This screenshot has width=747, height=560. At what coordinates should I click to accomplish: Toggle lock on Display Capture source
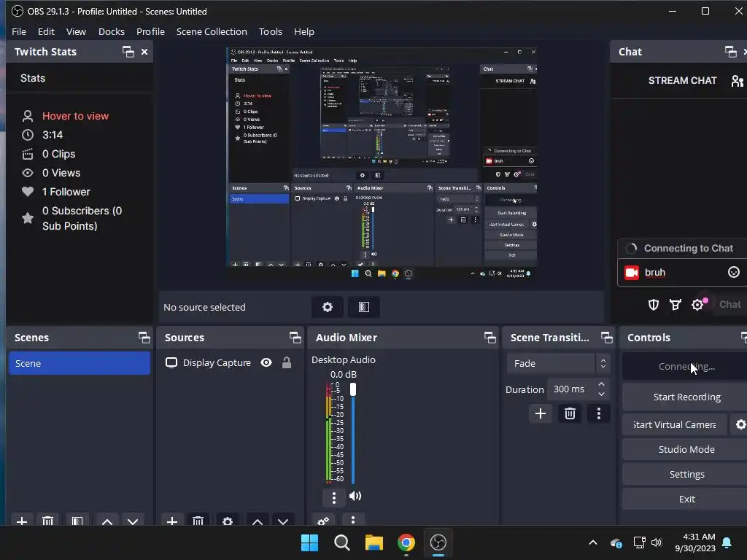tap(286, 363)
